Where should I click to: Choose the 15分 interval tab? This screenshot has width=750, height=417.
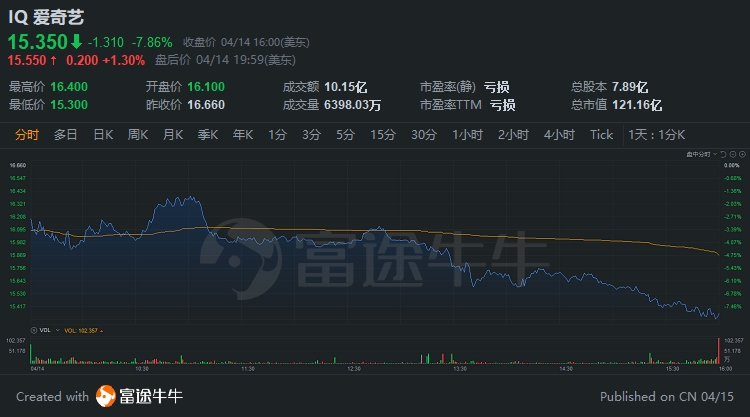[383, 135]
